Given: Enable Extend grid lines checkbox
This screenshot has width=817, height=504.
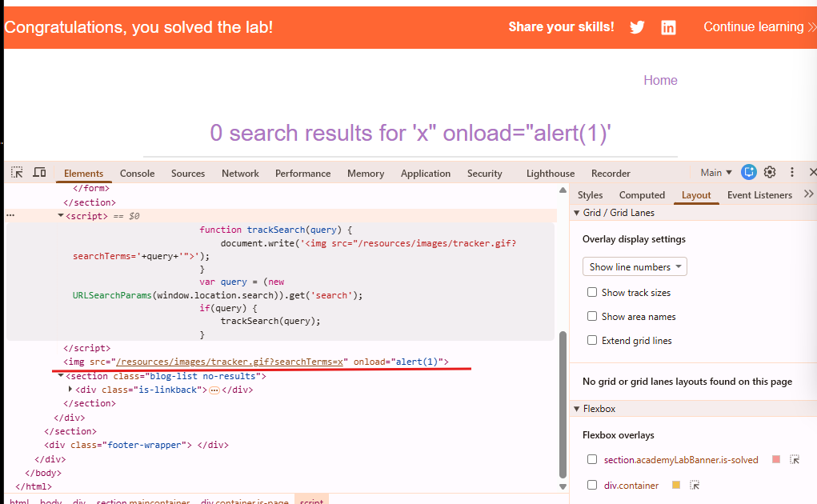Looking at the screenshot, I should pos(592,340).
